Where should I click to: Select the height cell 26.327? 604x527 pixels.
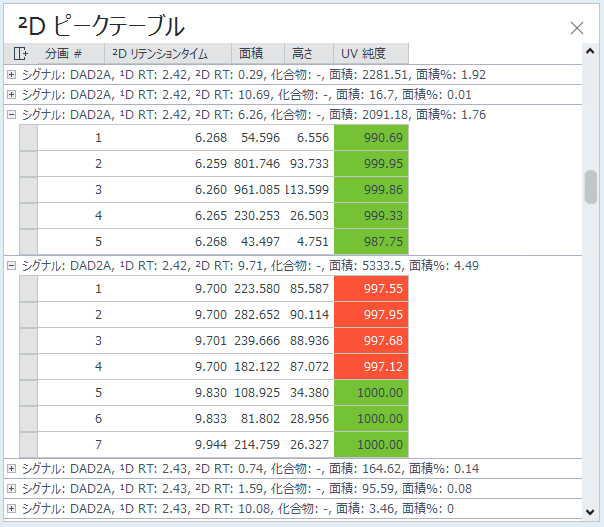point(309,445)
